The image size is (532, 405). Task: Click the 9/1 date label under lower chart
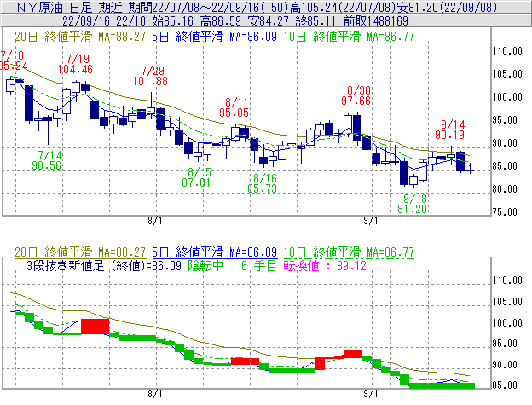371,393
